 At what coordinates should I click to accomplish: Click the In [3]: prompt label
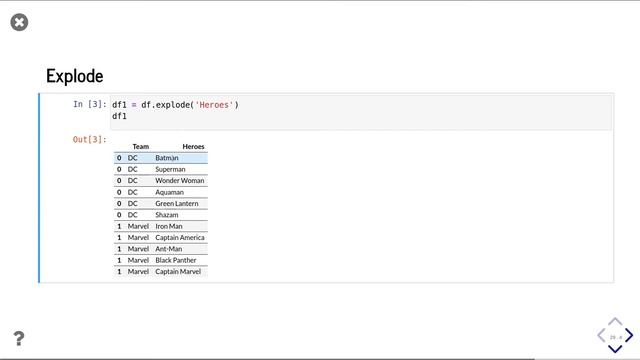click(90, 104)
